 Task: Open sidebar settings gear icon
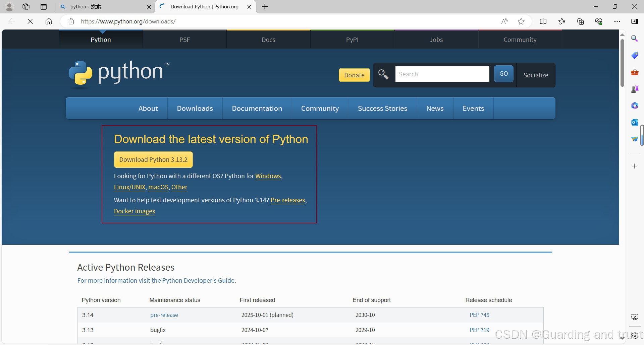(635, 336)
